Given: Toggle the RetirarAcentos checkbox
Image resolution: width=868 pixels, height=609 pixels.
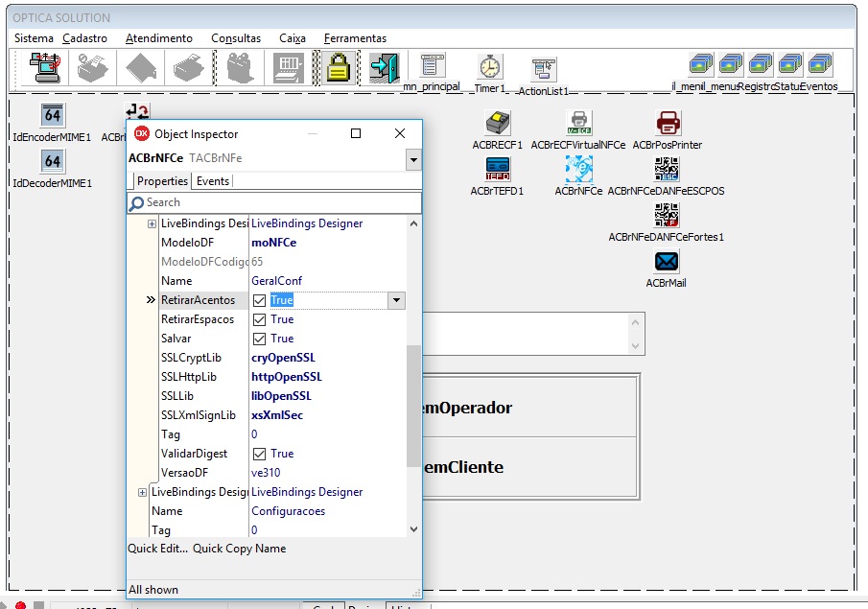Looking at the screenshot, I should [259, 300].
